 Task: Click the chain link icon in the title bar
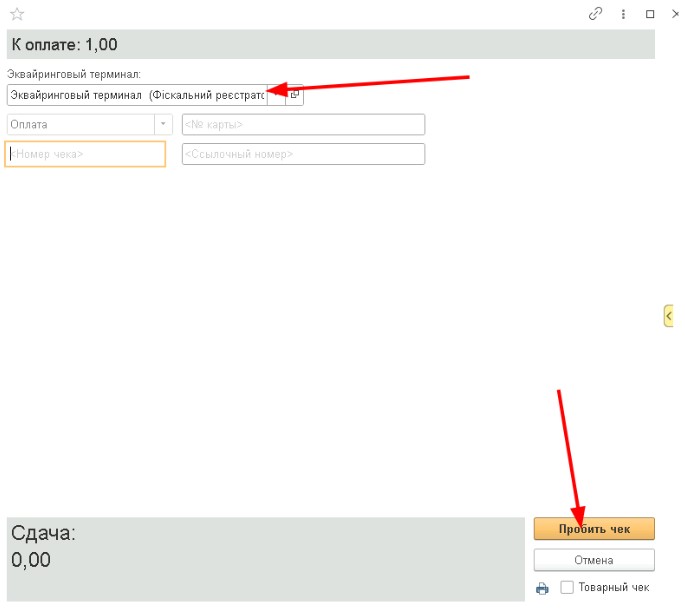[596, 14]
